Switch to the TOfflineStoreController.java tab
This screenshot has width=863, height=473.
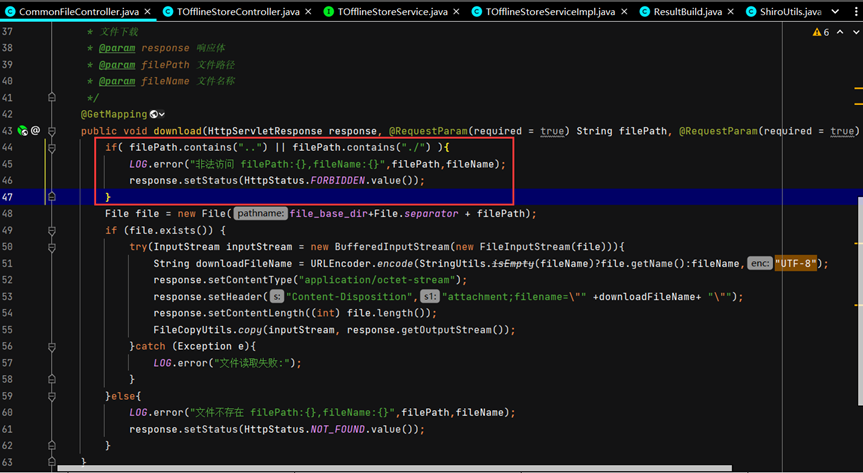[x=232, y=11]
